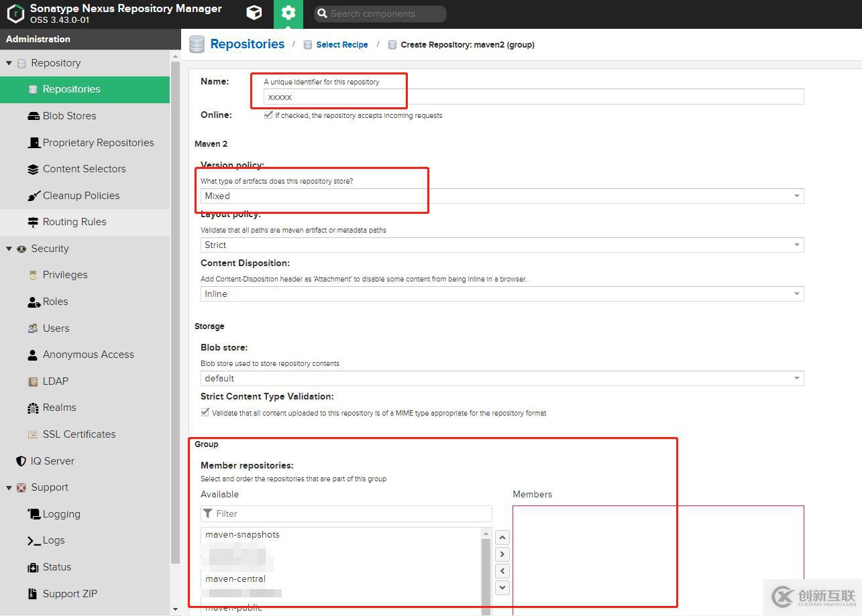Toggle the Online checkbox
Screen dimensions: 862x616
click(x=268, y=115)
